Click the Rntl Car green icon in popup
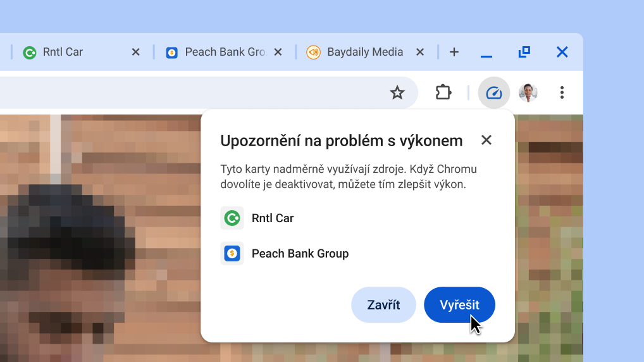The image size is (644, 362). point(232,218)
